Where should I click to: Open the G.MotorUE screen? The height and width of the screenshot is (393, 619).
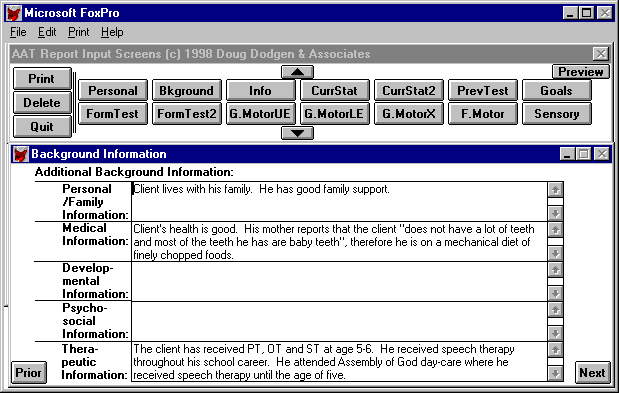(x=261, y=114)
